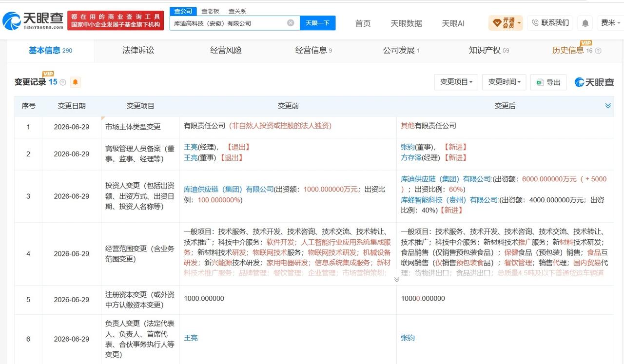This screenshot has width=624, height=364.
Task: Open the 经营风险 tab
Action: coord(226,50)
